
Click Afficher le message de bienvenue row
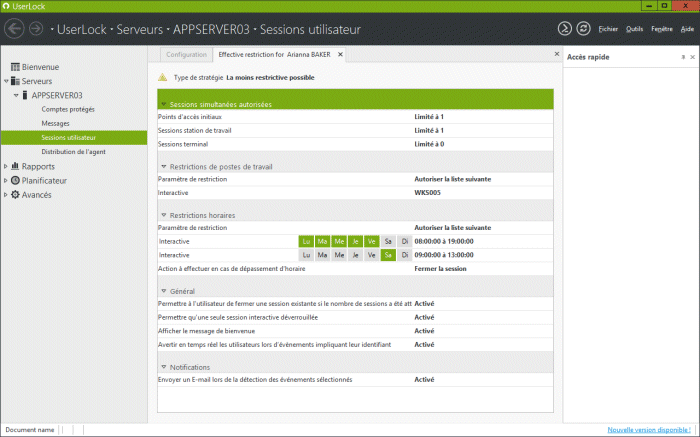(355, 331)
